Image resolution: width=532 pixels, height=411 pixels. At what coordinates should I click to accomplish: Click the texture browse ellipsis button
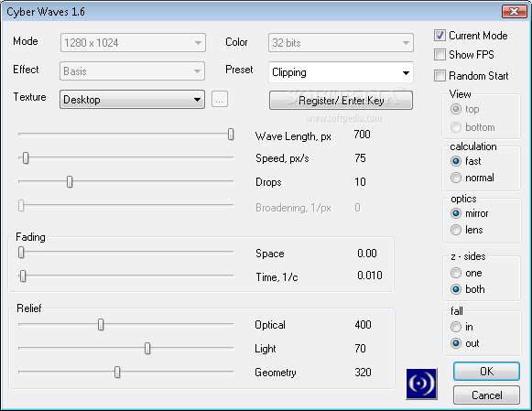click(220, 100)
